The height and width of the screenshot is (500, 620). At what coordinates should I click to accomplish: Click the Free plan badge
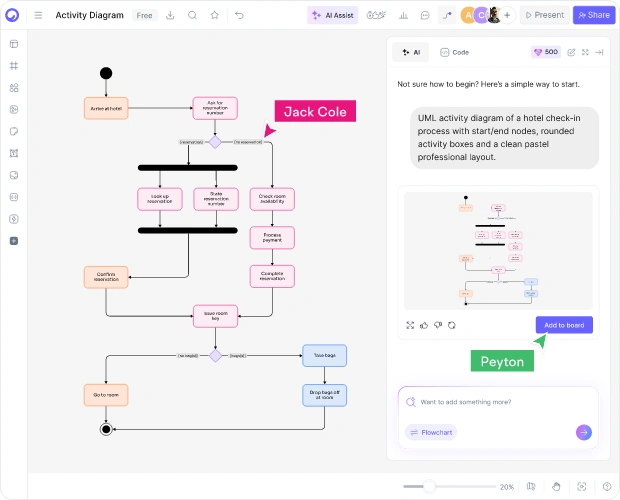click(x=144, y=15)
